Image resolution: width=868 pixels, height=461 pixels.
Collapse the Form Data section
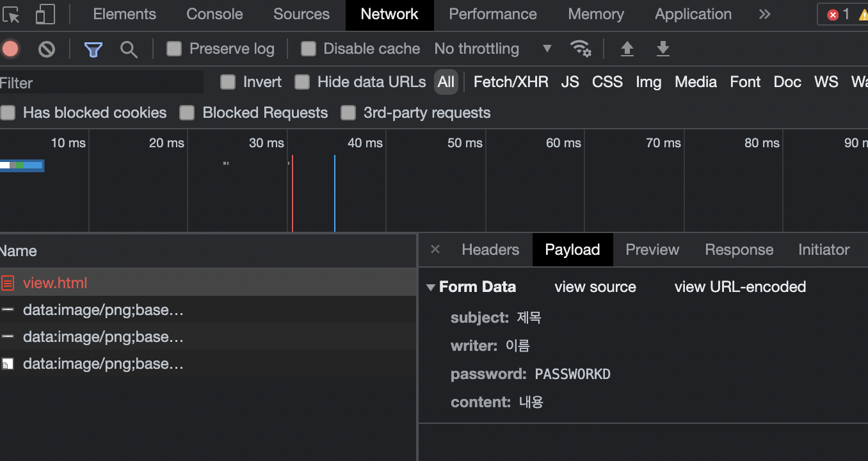click(431, 287)
